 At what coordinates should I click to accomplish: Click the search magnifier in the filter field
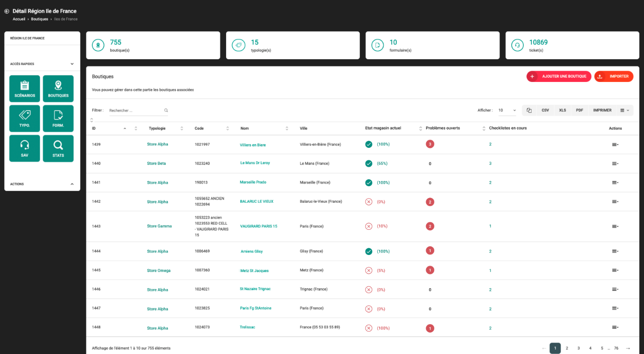[166, 109]
